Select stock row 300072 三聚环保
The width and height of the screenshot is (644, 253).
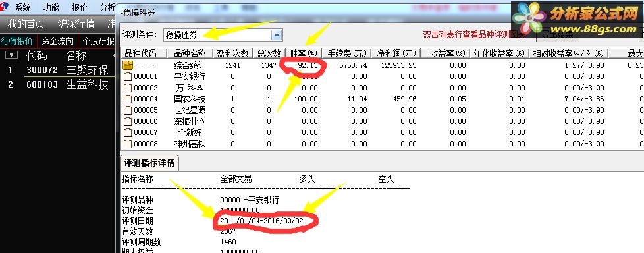click(x=57, y=69)
